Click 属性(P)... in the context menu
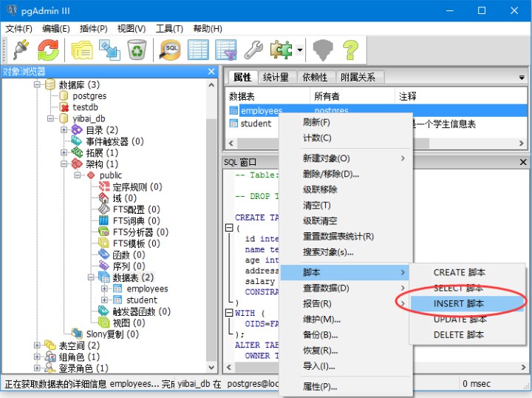532x398 pixels. pyautogui.click(x=346, y=386)
